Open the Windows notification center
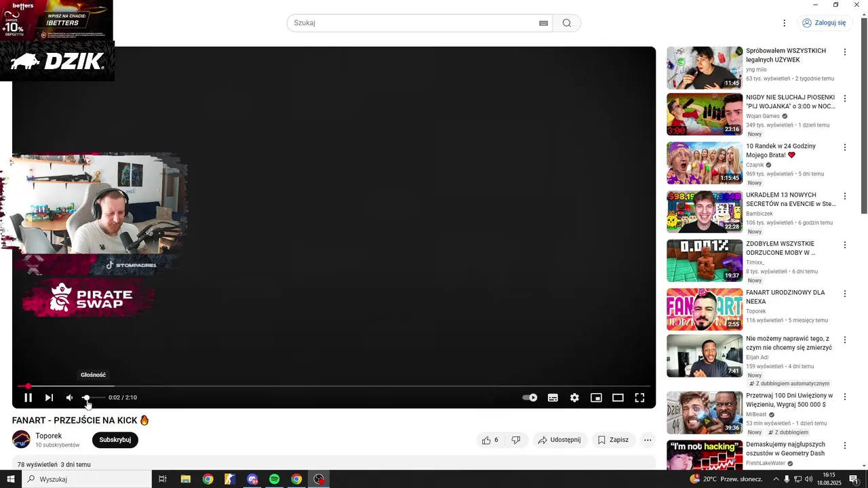This screenshot has width=868, height=488. (854, 479)
